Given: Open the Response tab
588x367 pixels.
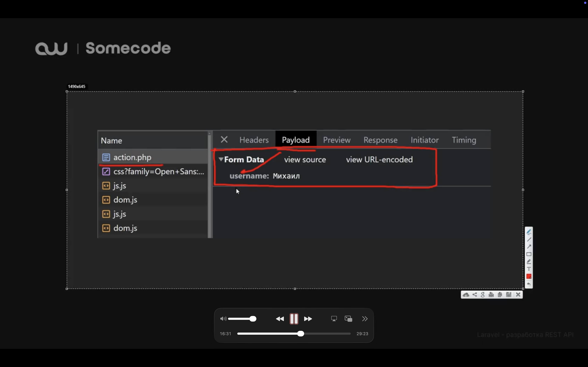Looking at the screenshot, I should (380, 140).
